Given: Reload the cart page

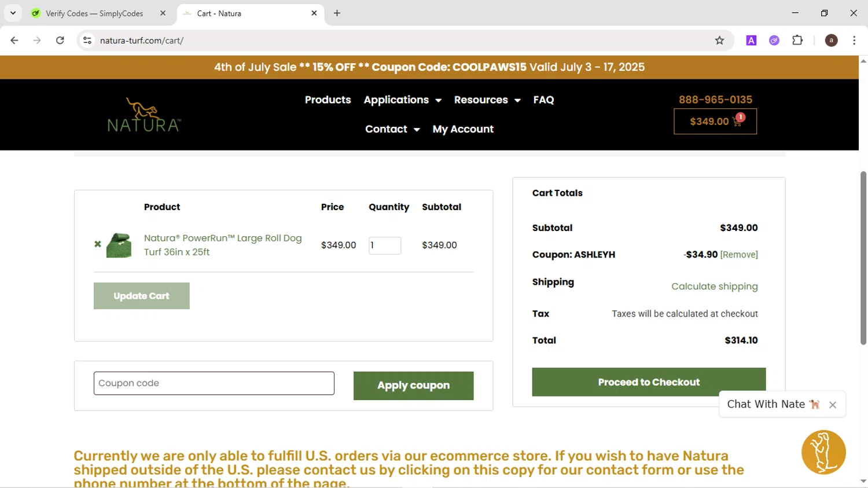Looking at the screenshot, I should pyautogui.click(x=60, y=41).
